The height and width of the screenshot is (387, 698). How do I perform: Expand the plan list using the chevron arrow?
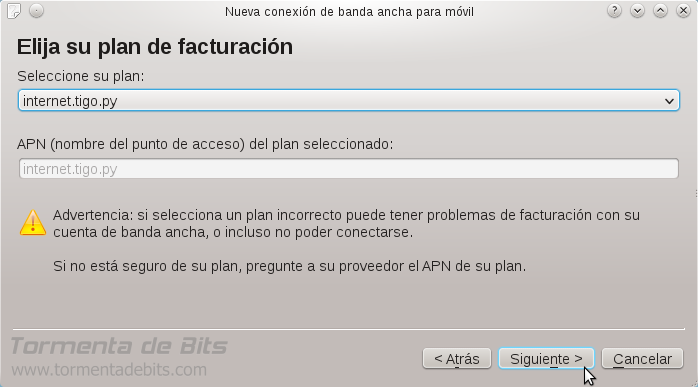point(669,101)
